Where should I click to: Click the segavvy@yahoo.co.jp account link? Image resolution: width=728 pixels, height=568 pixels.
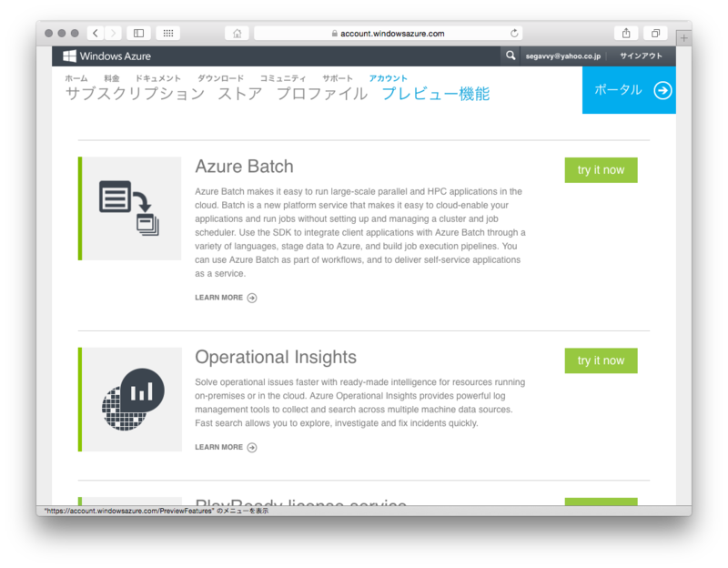(562, 56)
